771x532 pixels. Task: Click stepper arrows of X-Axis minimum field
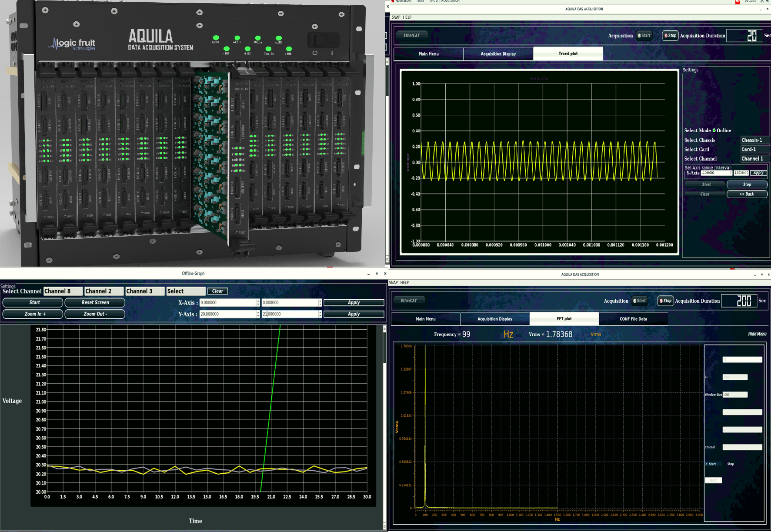coord(258,302)
